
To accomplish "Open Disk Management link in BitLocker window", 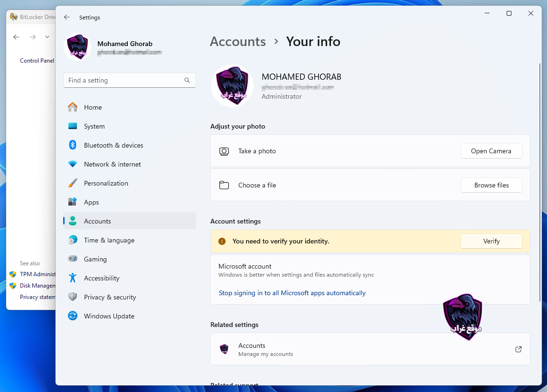I will click(x=38, y=286).
